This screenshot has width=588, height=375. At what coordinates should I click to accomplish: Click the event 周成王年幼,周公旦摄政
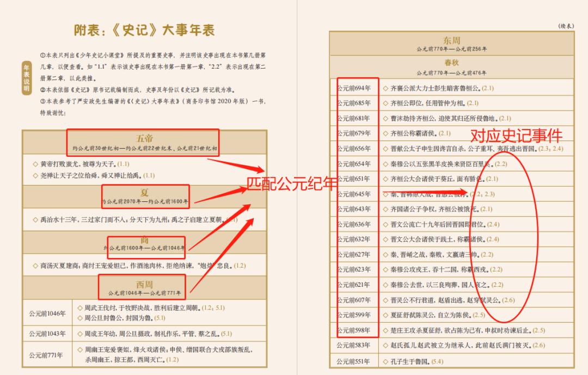155,334
